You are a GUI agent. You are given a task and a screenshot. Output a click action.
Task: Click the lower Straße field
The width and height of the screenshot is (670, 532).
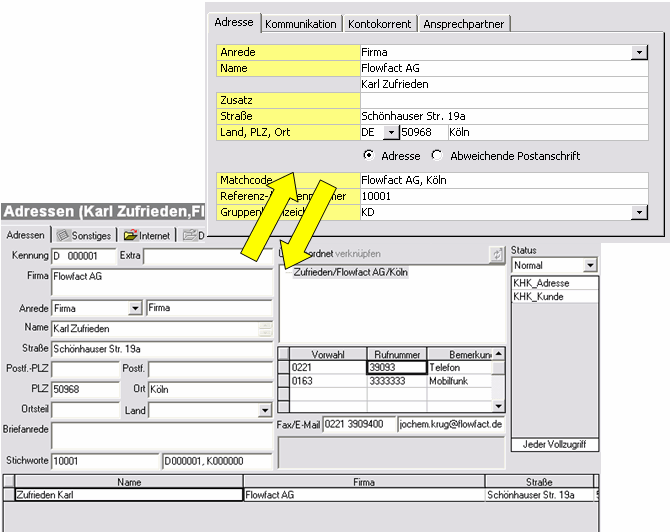coord(162,349)
